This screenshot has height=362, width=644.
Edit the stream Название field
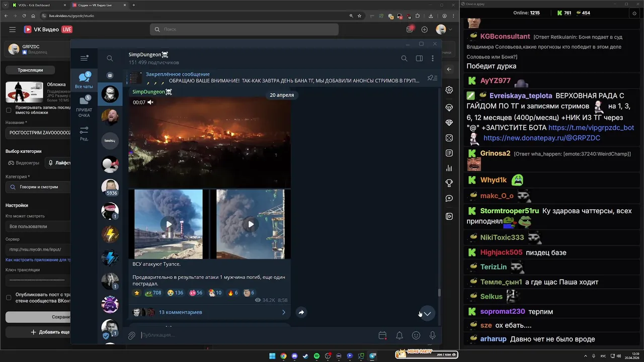[x=38, y=133]
